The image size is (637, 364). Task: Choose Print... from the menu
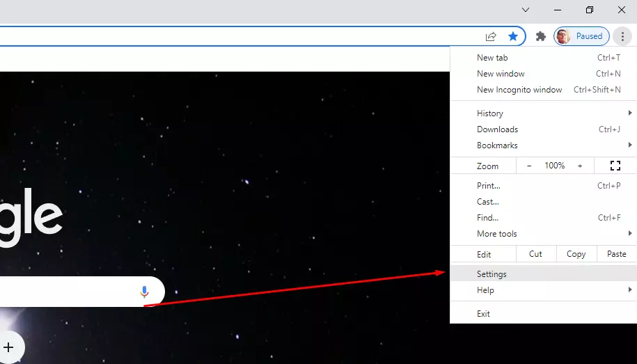(x=543, y=186)
